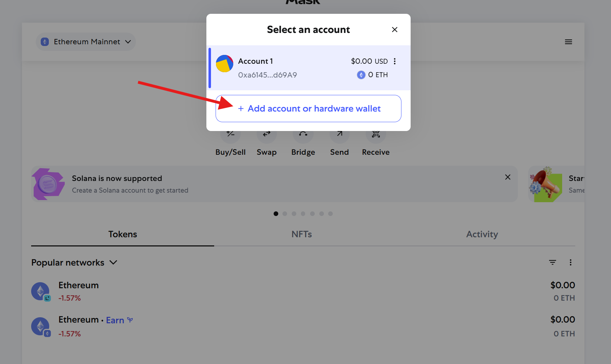Click the Ethereum token icon in the first row

click(40, 291)
